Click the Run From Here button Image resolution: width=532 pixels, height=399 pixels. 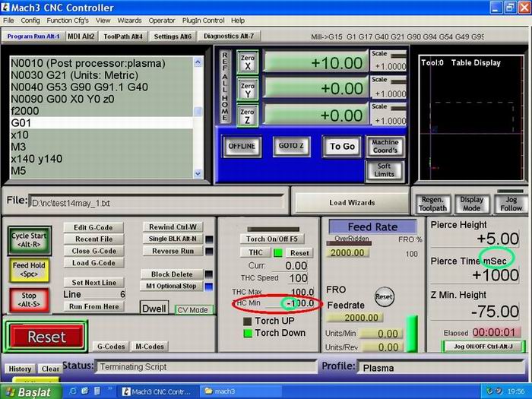(x=93, y=307)
